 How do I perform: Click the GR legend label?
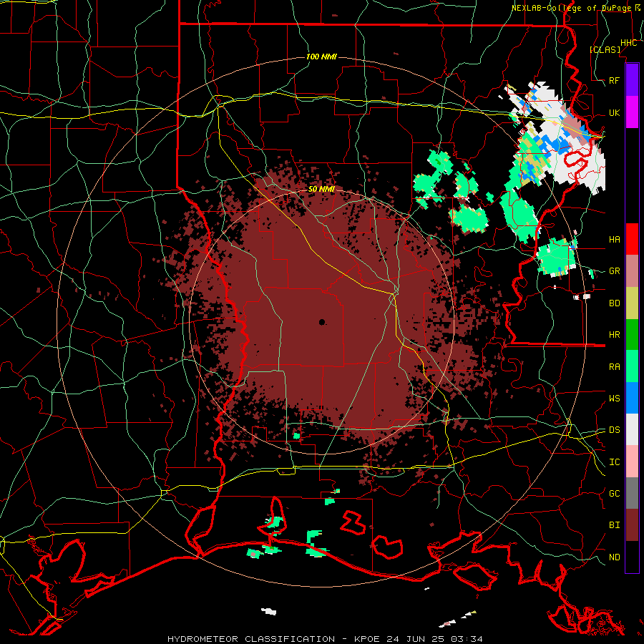[x=615, y=271]
